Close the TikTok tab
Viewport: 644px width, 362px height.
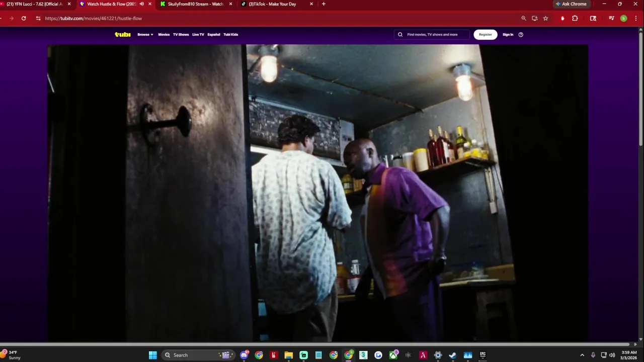click(311, 4)
